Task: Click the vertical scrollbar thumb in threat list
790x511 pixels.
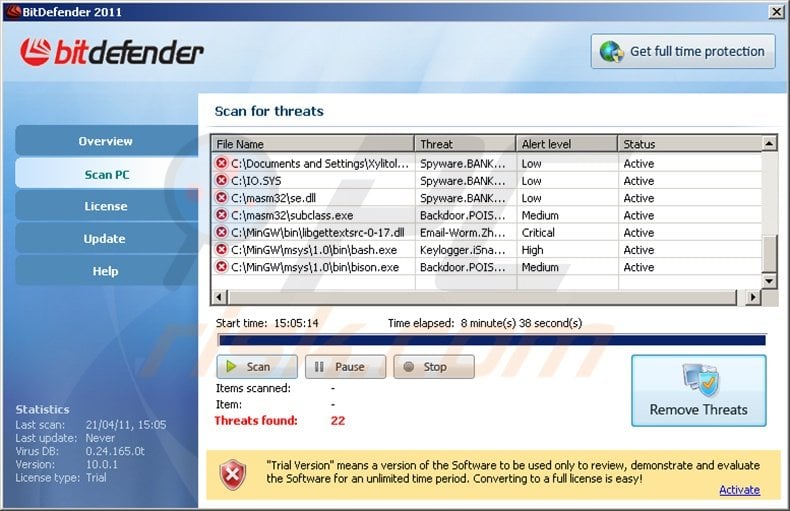Action: point(769,253)
